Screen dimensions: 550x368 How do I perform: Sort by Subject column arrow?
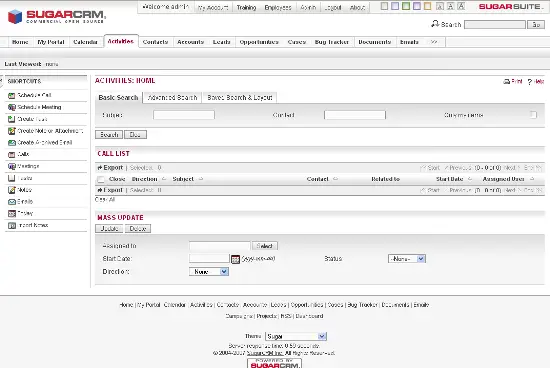pyautogui.click(x=201, y=179)
